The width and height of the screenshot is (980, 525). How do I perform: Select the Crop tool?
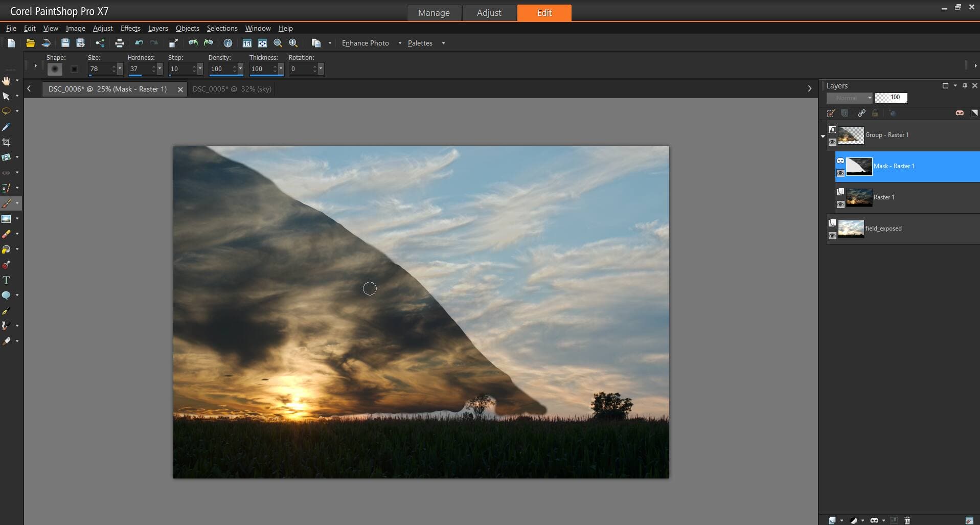pyautogui.click(x=6, y=142)
